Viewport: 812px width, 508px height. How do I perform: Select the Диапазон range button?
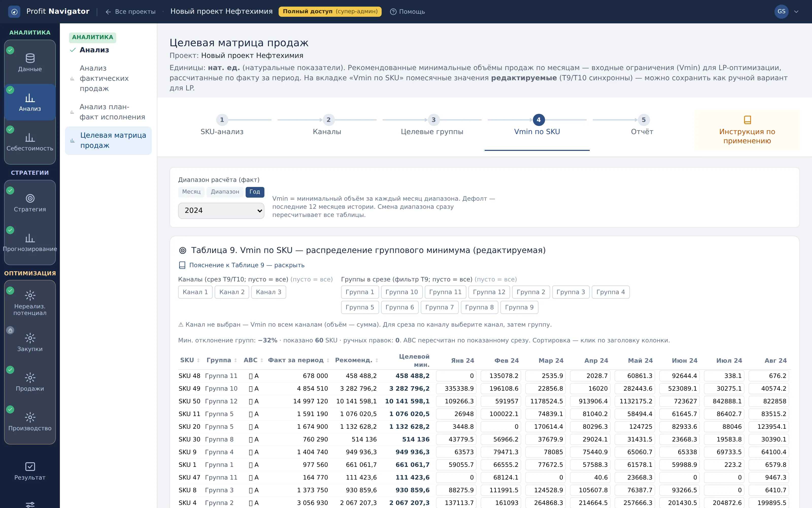(225, 192)
